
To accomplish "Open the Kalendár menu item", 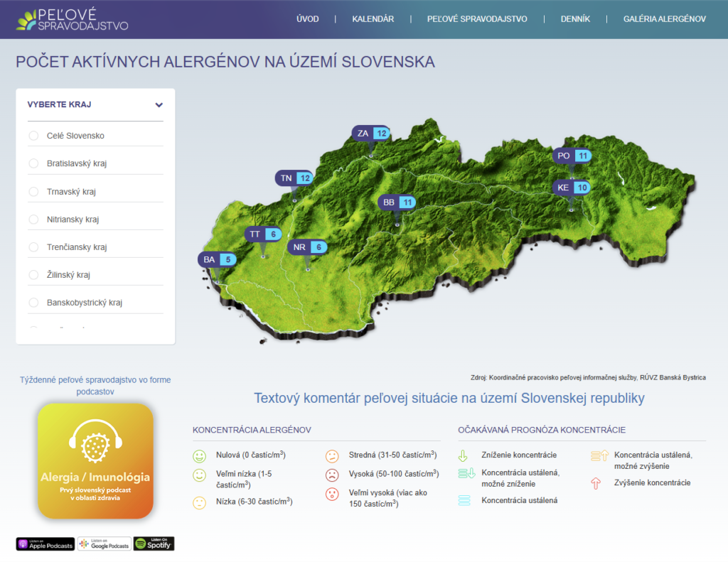I will click(373, 19).
